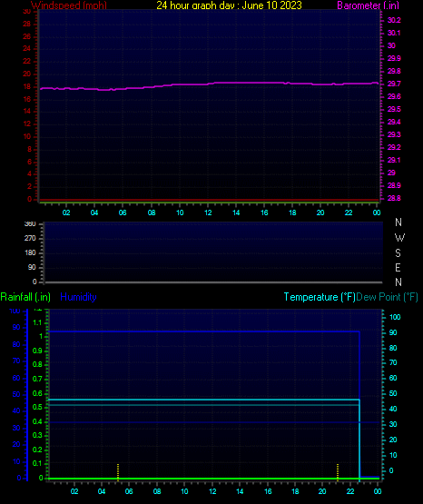Click the Barometer (.in) axis label

point(368,5)
